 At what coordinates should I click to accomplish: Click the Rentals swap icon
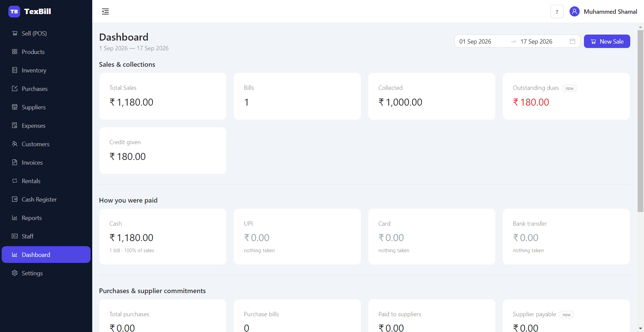[x=15, y=181]
